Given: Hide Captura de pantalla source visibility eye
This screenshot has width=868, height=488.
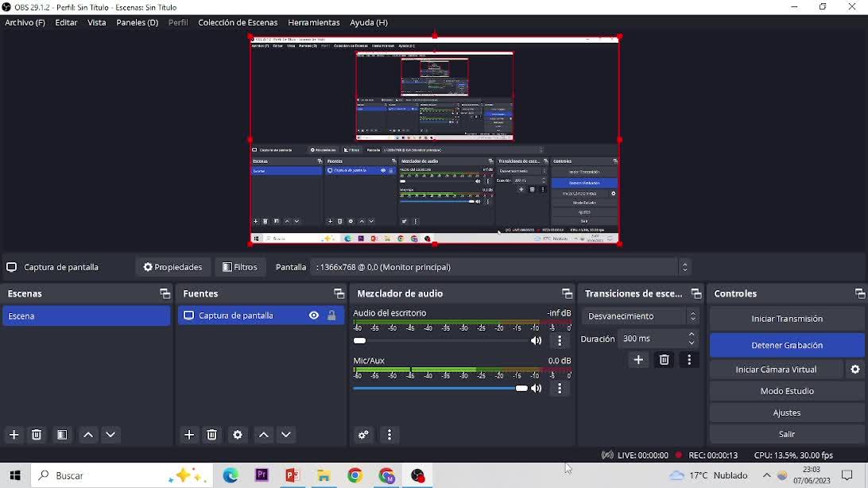Looking at the screenshot, I should (314, 316).
